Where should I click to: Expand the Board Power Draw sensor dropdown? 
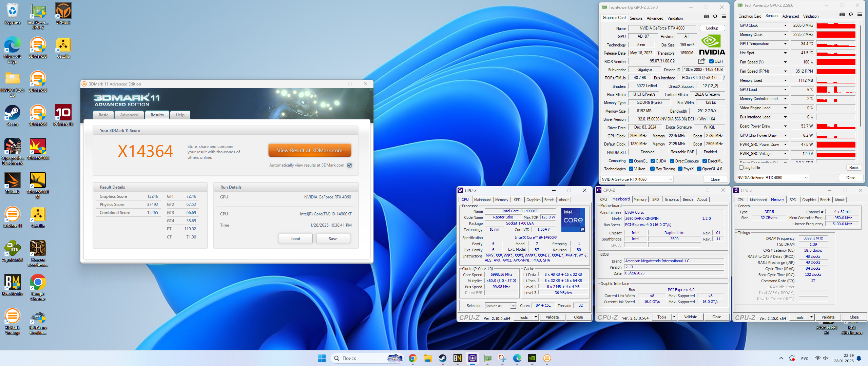click(x=785, y=126)
